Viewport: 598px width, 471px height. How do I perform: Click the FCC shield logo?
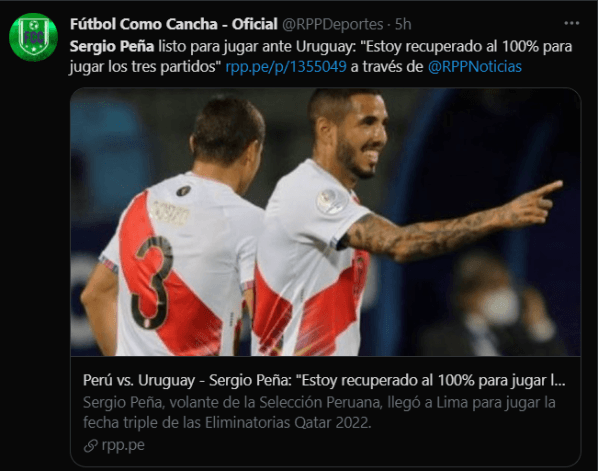tap(33, 37)
